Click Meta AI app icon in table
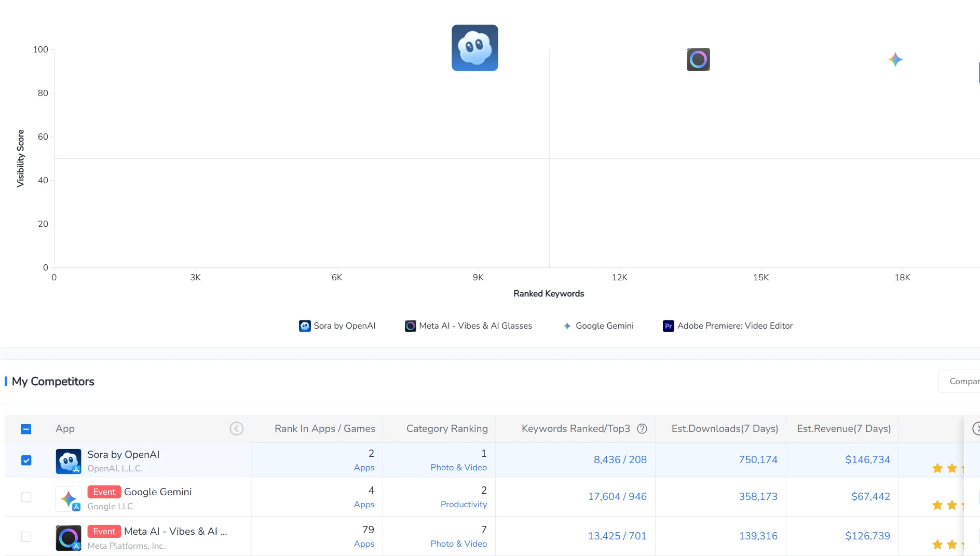 69,537
